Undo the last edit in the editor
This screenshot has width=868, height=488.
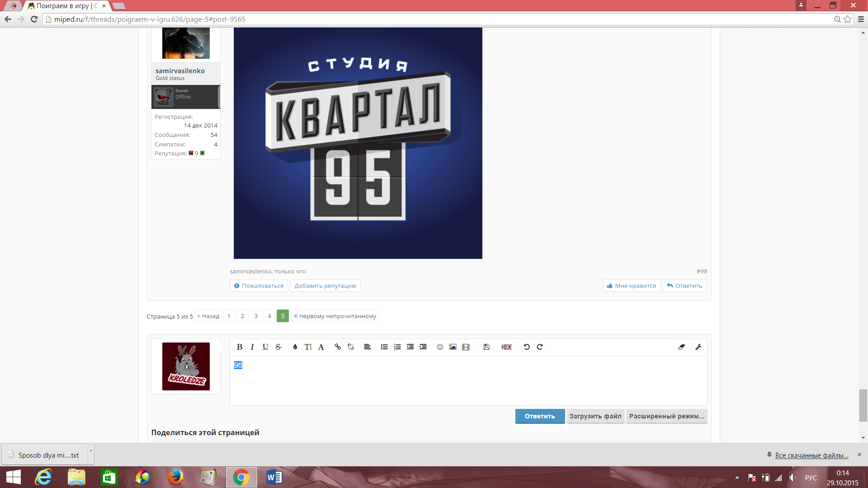[x=527, y=347]
